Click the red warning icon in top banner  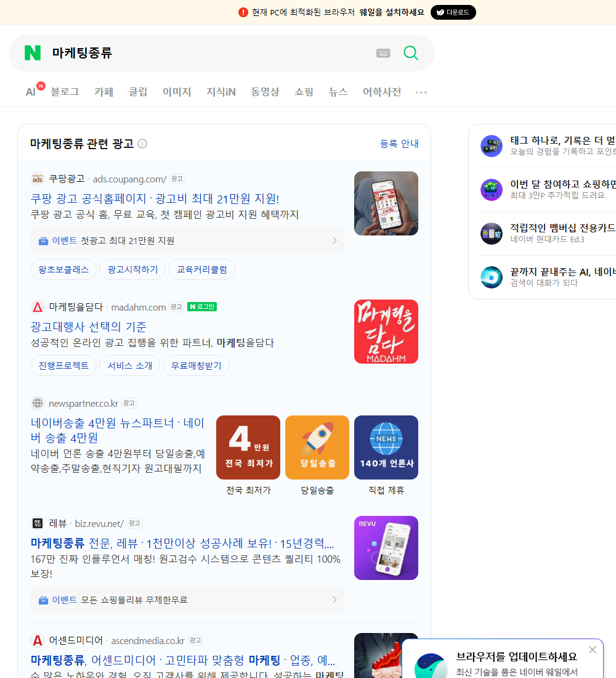[243, 12]
